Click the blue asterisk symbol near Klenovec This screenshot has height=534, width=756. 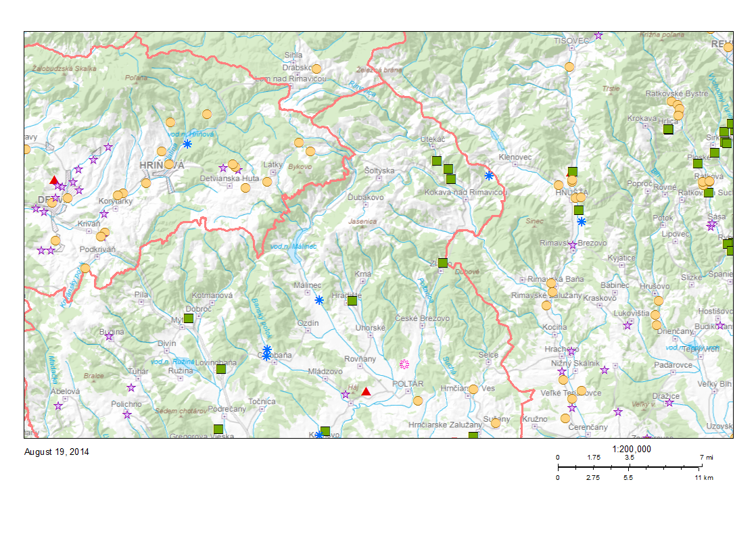[489, 176]
